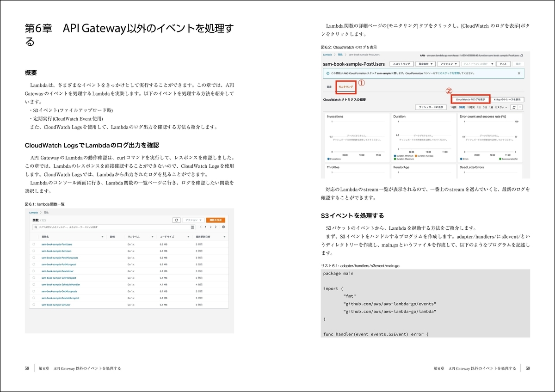
Task: Open the アクション dropdown on PostUsers page
Action: coord(449,64)
